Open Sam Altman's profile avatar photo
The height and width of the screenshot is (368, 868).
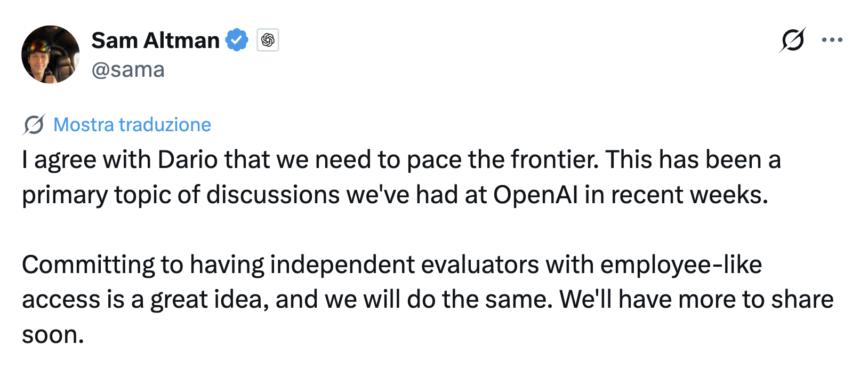(x=50, y=54)
